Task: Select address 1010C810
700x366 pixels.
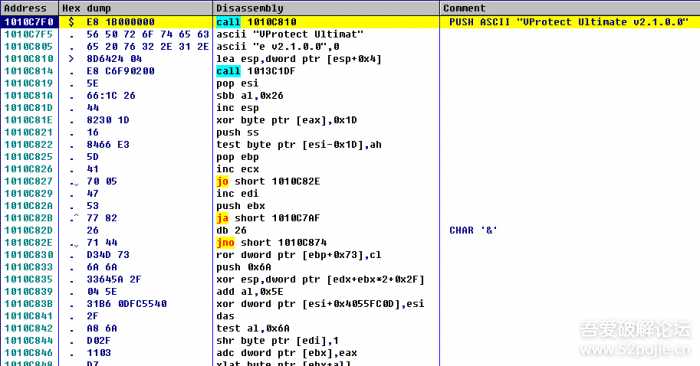Action: click(x=29, y=59)
